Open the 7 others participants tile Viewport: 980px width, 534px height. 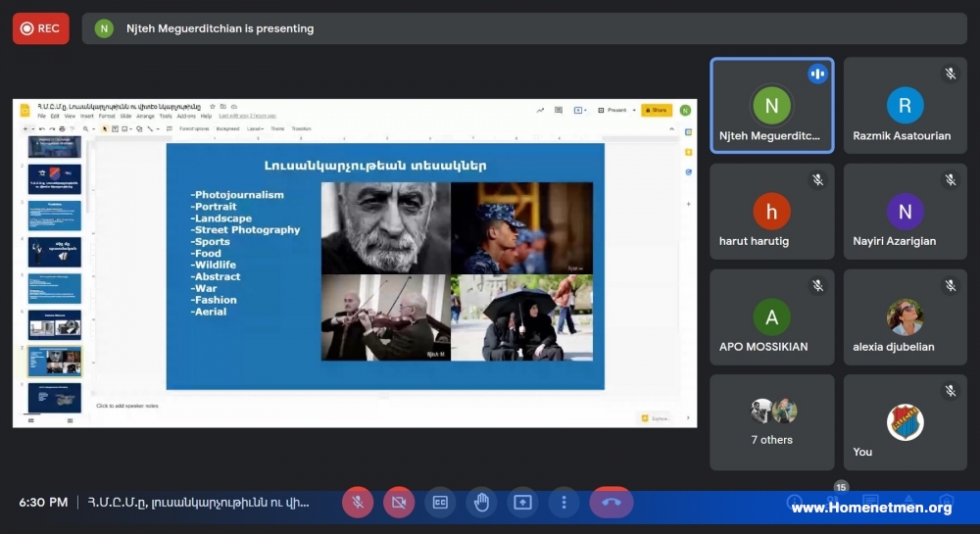point(772,422)
